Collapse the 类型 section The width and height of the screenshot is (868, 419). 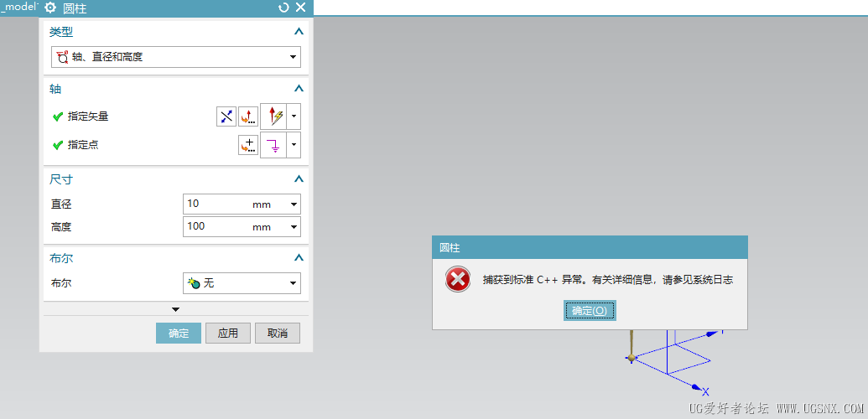click(x=299, y=32)
